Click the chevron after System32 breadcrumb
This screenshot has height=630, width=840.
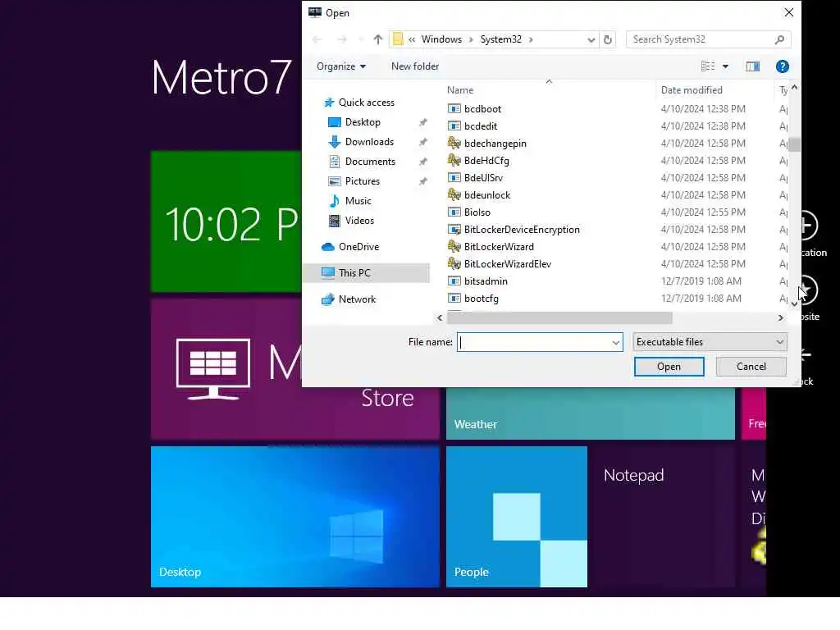coord(531,39)
